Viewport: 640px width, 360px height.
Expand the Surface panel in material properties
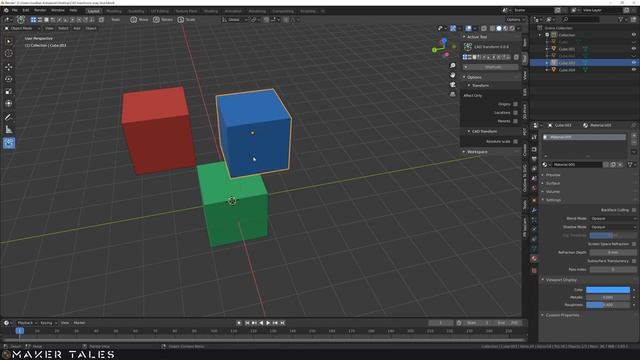(553, 183)
